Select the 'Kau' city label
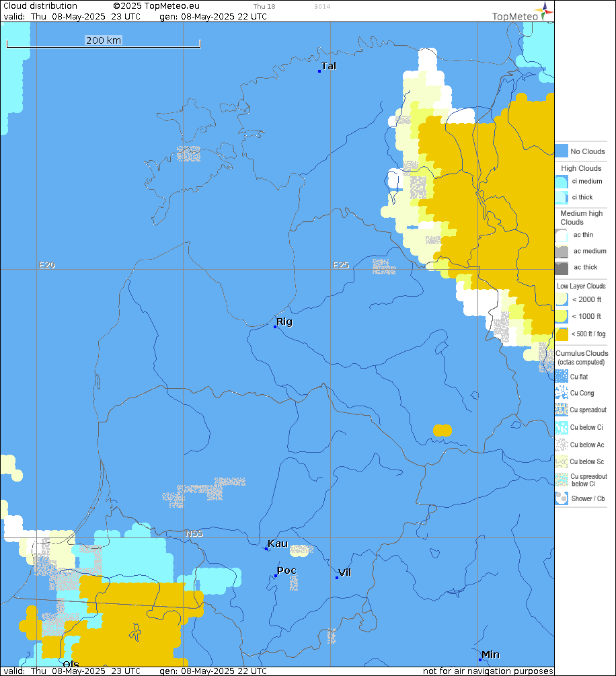Image resolution: width=616 pixels, height=676 pixels. (278, 543)
